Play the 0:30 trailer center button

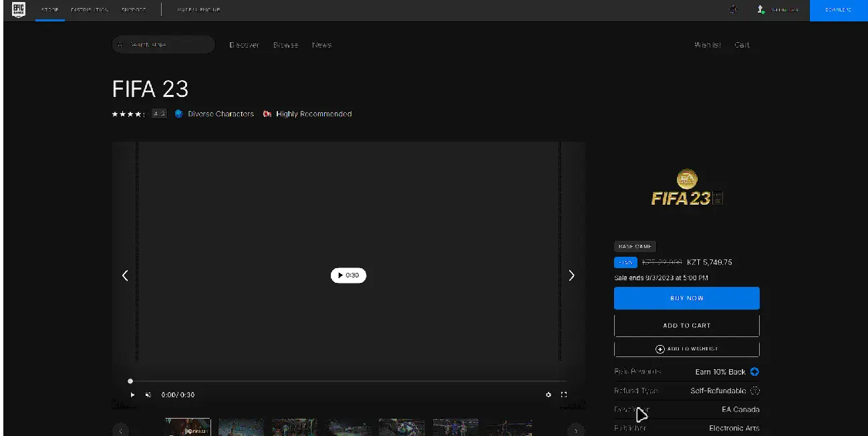click(349, 276)
